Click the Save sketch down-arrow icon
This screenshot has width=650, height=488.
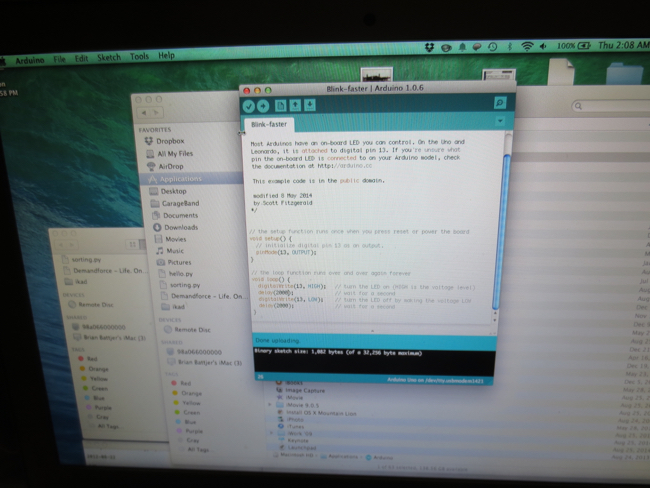310,105
